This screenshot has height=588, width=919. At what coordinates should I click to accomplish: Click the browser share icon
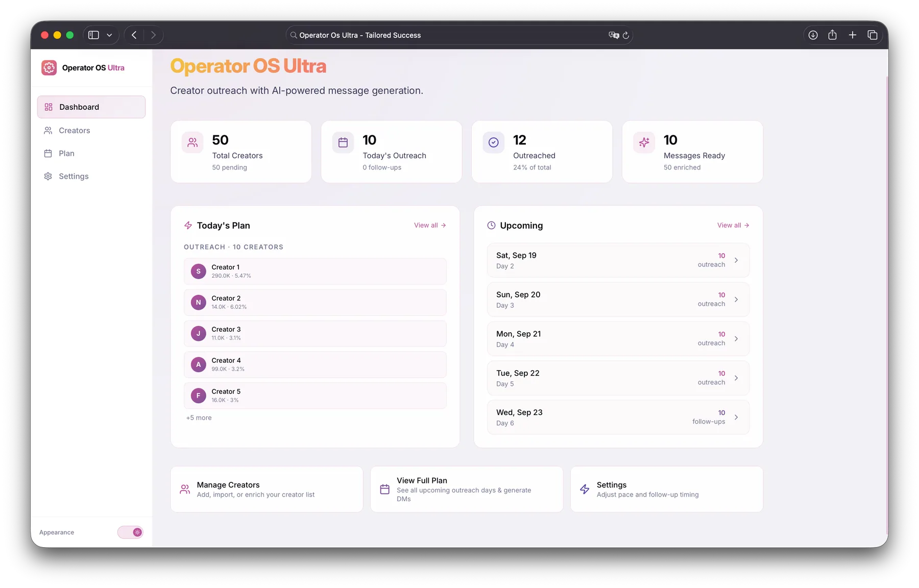(x=833, y=35)
